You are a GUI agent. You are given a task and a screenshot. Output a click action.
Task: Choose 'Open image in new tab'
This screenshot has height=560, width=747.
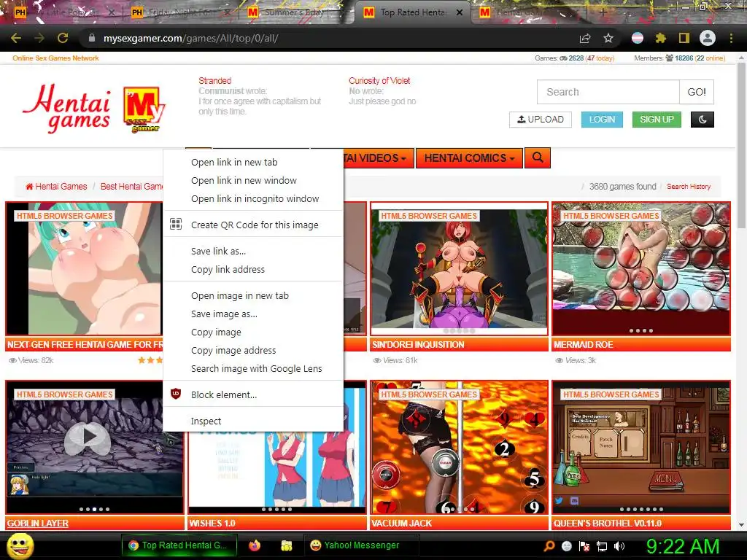(253, 296)
